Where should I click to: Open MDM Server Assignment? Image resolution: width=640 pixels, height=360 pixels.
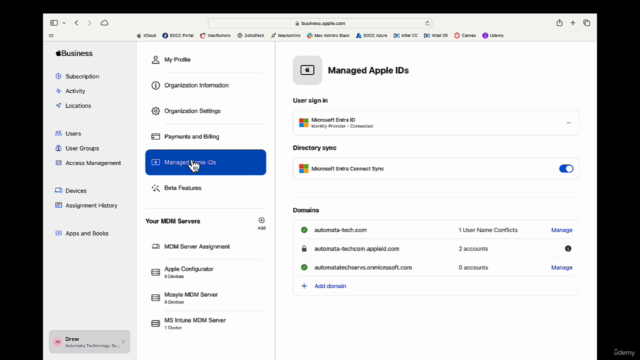(206, 247)
